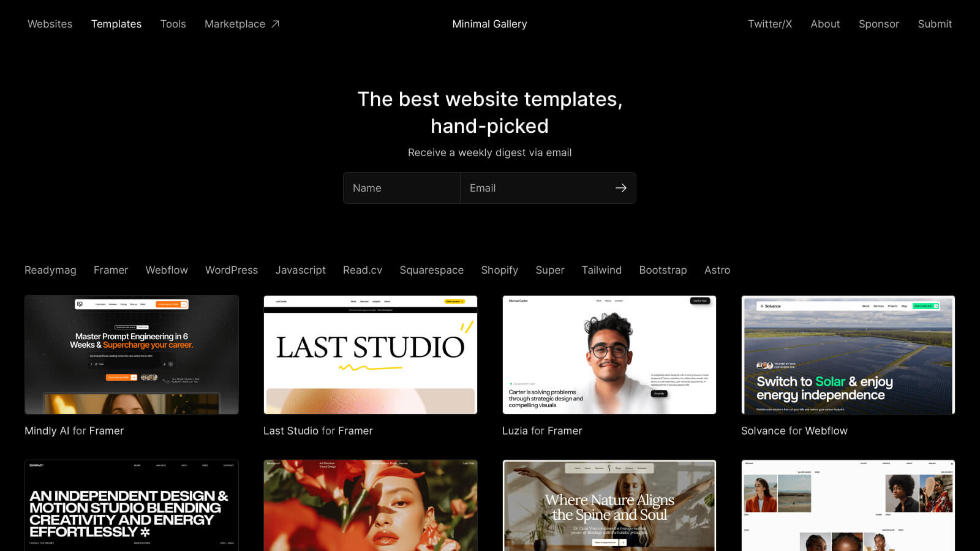Image resolution: width=980 pixels, height=551 pixels.
Task: Open the red flowers portrait template thumbnail
Action: 371,506
